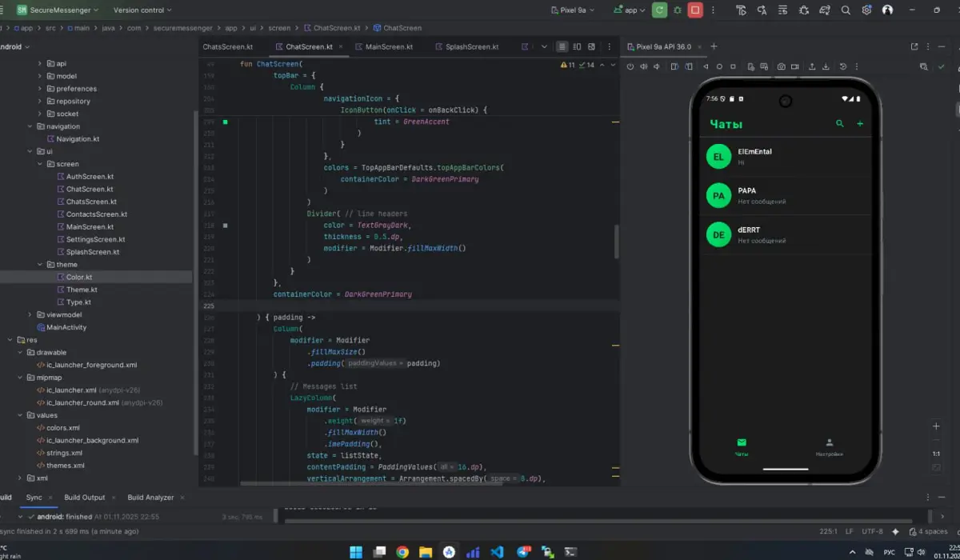
Task: Select strings.xml in the values folder
Action: pos(64,453)
